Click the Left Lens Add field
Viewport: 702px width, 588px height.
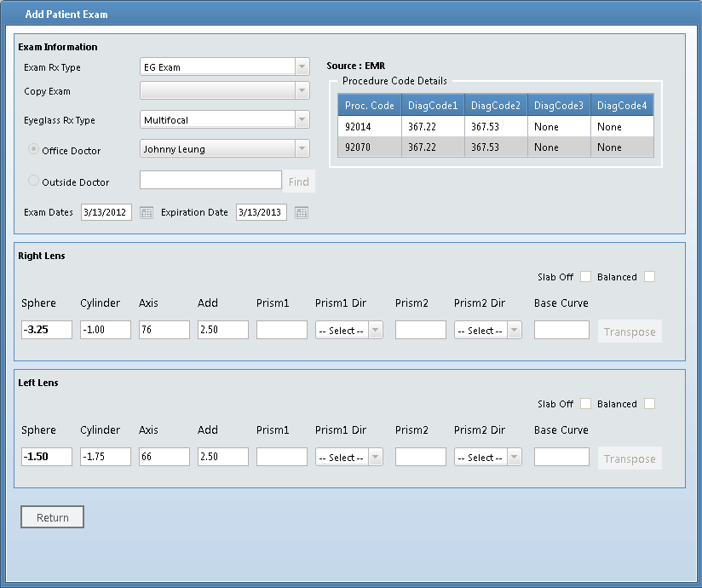click(223, 457)
